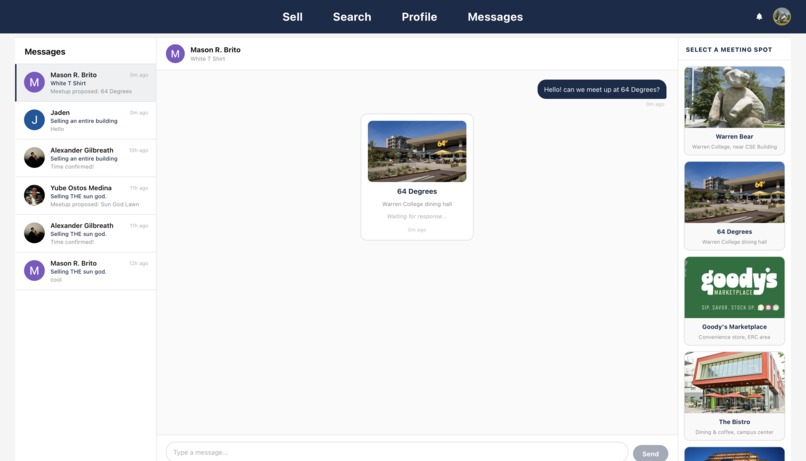This screenshot has height=461, width=806.
Task: Open Alexander Gilbreath entire building conversation
Action: pyautogui.click(x=86, y=158)
